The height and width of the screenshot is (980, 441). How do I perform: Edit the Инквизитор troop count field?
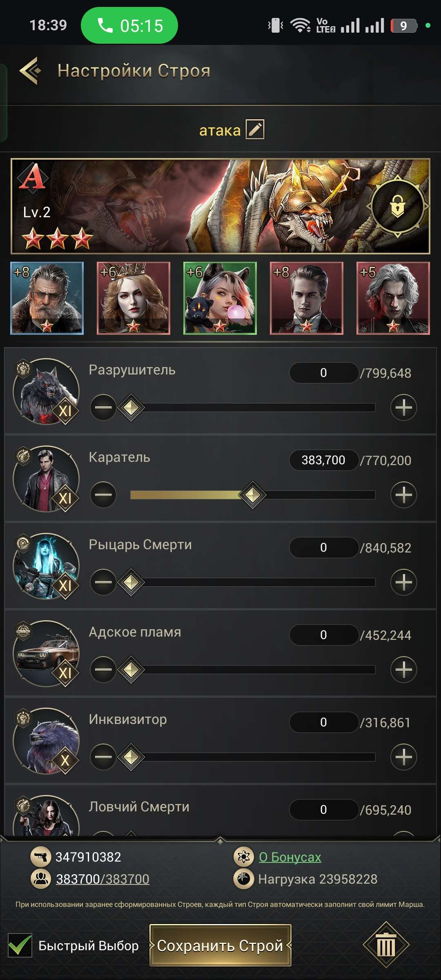[323, 722]
